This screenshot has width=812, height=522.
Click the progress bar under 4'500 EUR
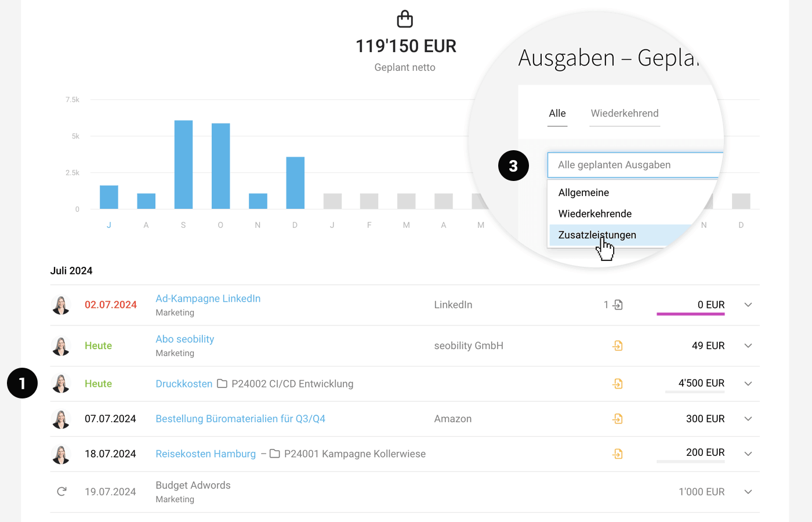pos(695,392)
